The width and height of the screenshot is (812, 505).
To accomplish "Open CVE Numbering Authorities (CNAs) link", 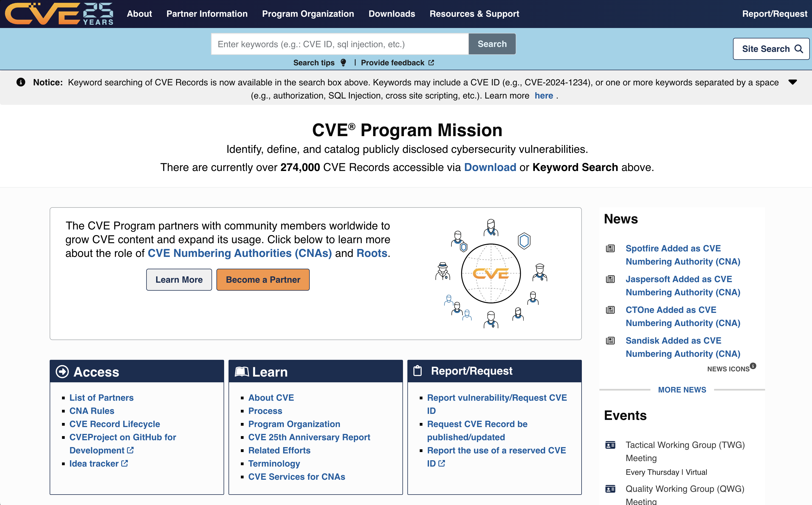I will pyautogui.click(x=240, y=253).
